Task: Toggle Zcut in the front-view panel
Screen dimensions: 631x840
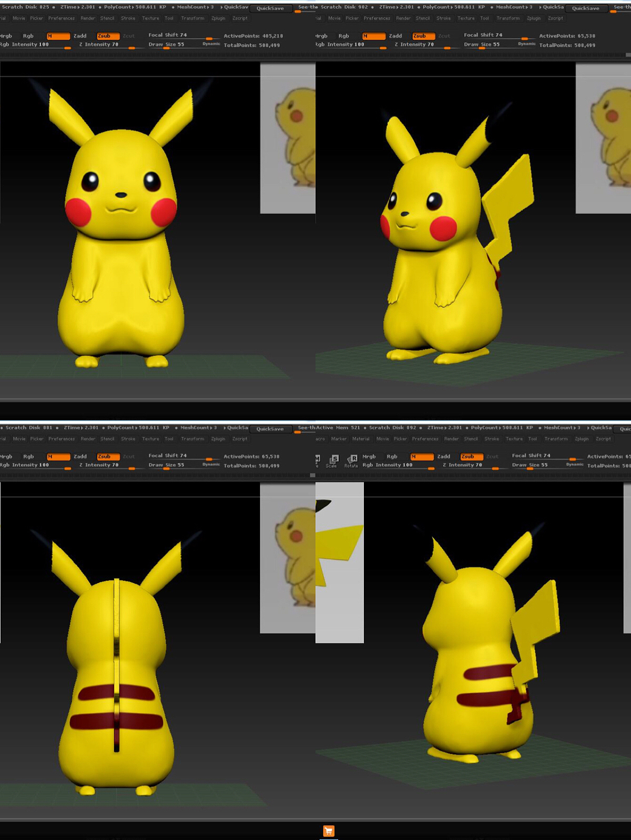Action: coord(129,36)
